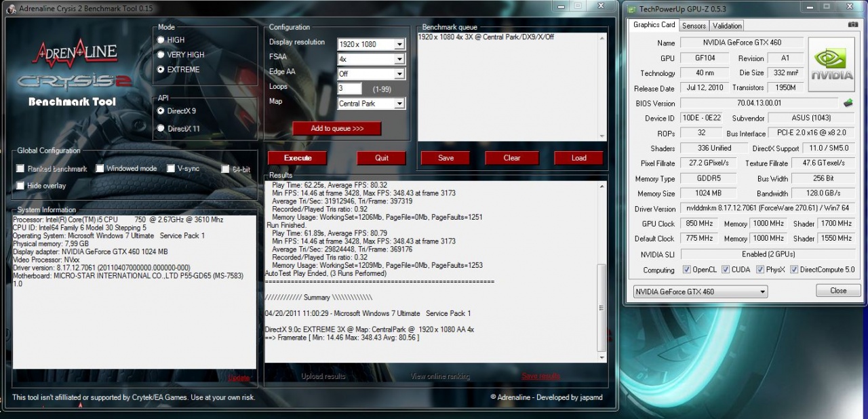This screenshot has width=868, height=419.
Task: Click the Benchmark queue scrollbar
Action: point(601,86)
